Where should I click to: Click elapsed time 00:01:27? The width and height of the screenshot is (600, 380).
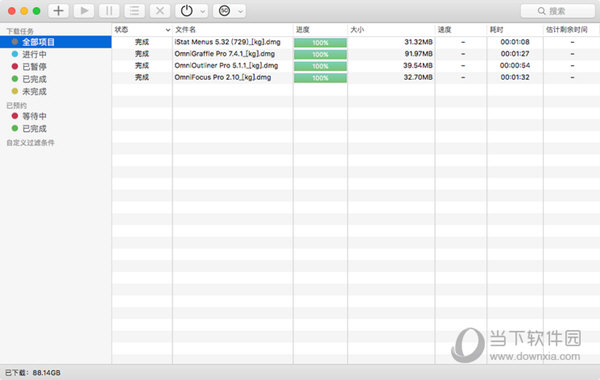point(515,54)
